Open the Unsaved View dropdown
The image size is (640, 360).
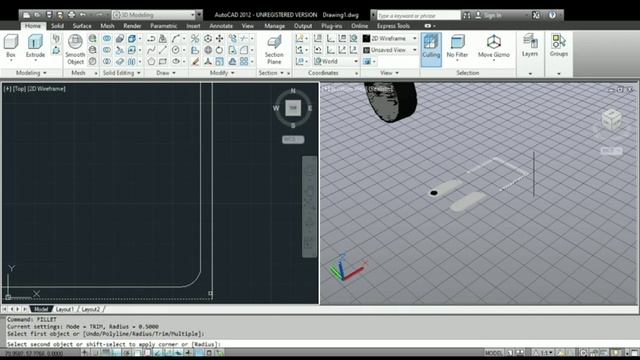390,50
